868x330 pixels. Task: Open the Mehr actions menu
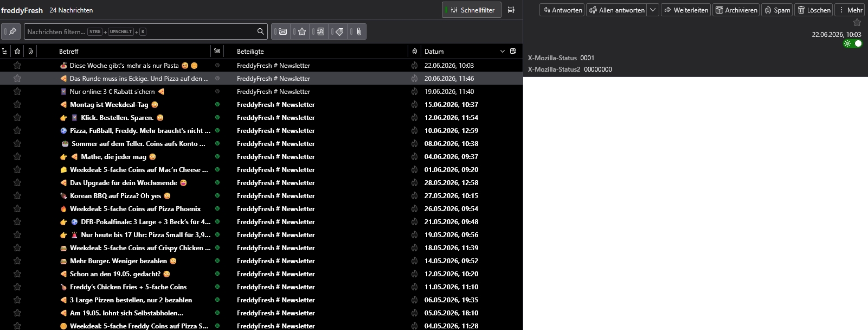coord(850,10)
